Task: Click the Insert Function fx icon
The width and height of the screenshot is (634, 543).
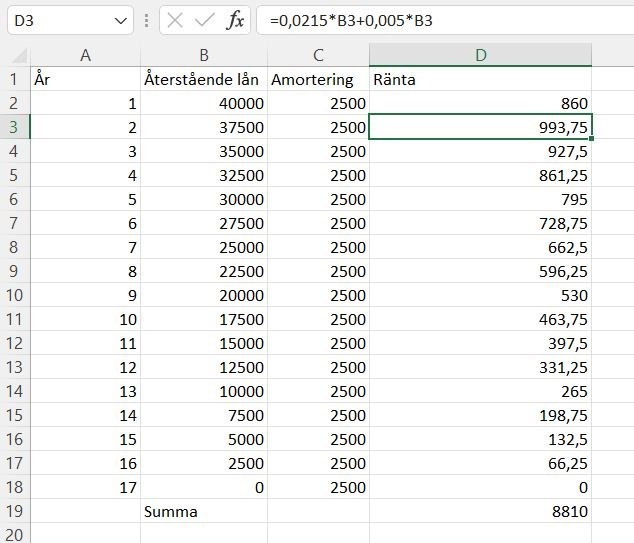Action: 235,21
